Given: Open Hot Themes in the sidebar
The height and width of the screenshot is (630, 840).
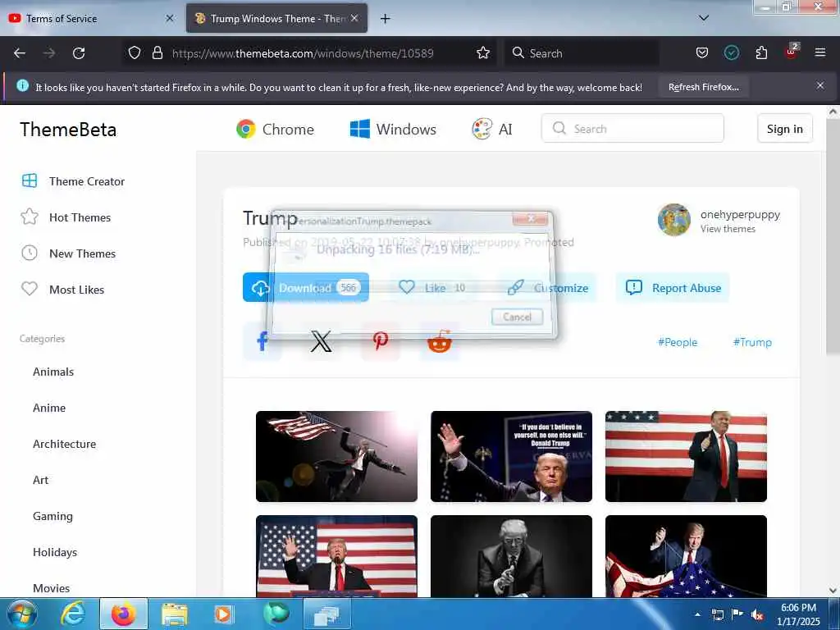Looking at the screenshot, I should point(66,217).
